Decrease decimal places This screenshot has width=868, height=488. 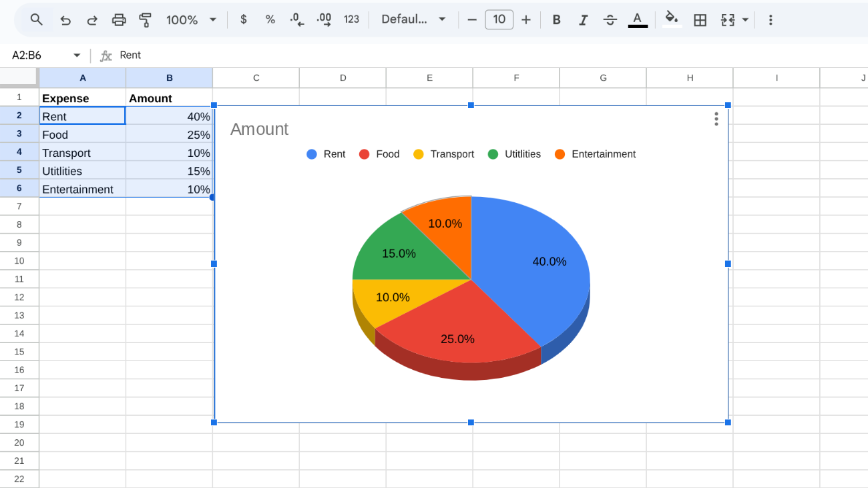pos(296,19)
